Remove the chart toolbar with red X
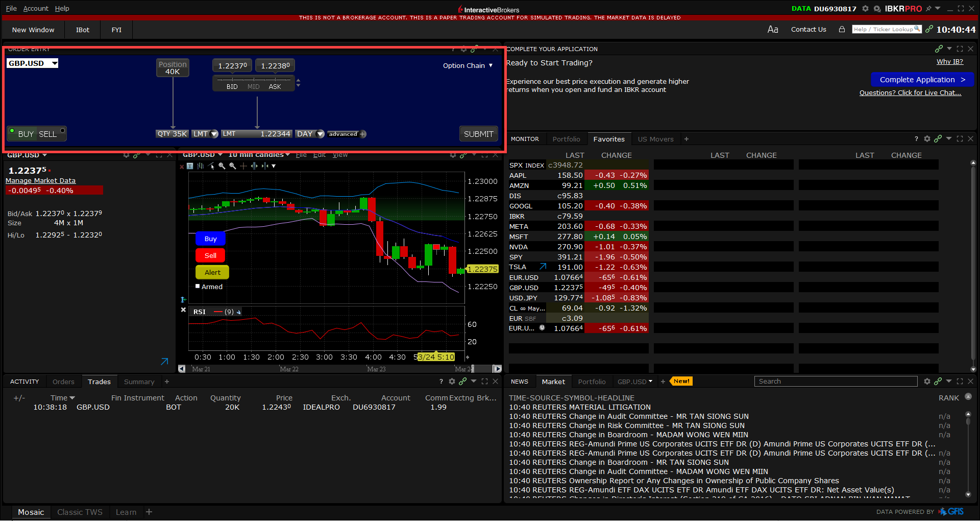The width and height of the screenshot is (980, 521). (x=182, y=166)
